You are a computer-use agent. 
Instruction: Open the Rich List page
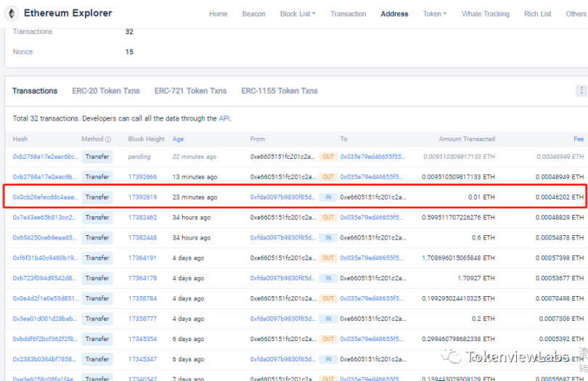(537, 14)
